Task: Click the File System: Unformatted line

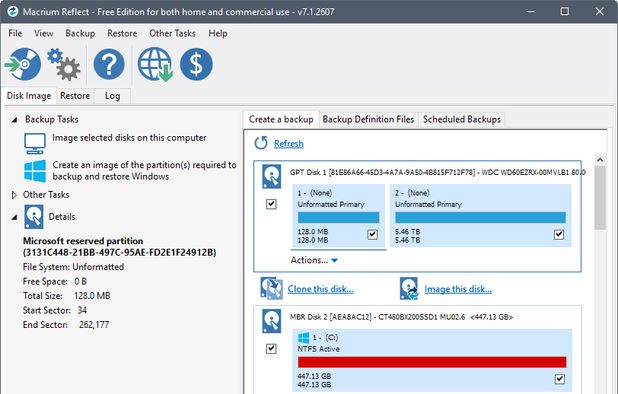Action: click(x=73, y=267)
